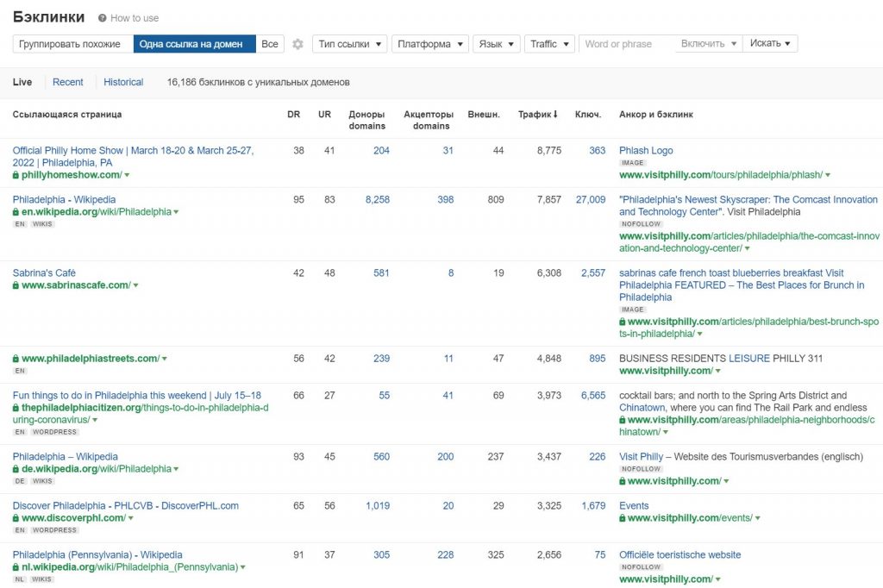Viewport: 883px width, 588px height.
Task: Click donor domains count 8,258
Action: point(378,199)
